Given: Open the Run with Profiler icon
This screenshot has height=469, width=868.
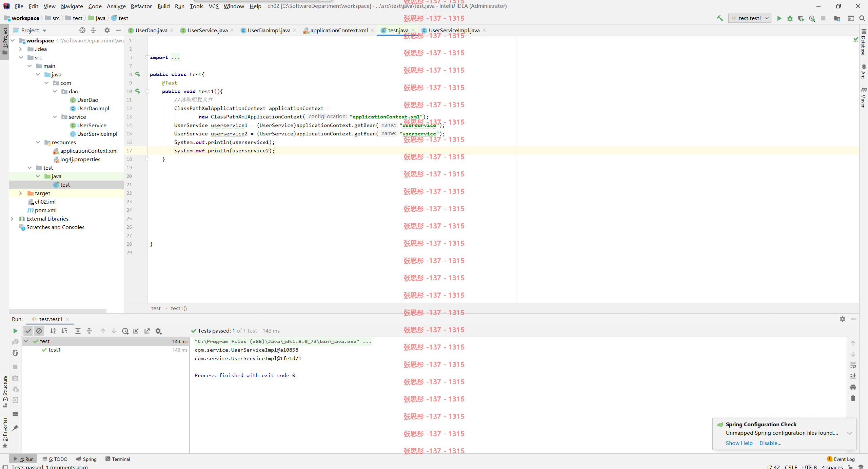Looking at the screenshot, I should 812,18.
